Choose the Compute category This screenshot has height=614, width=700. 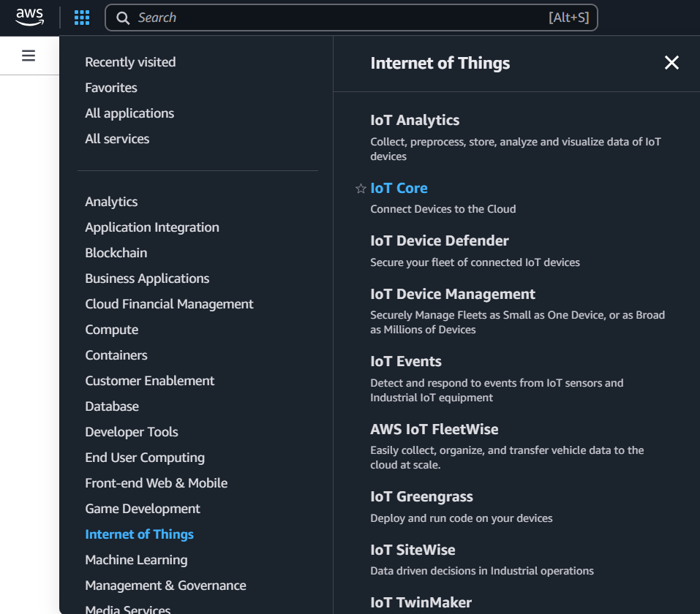click(111, 330)
